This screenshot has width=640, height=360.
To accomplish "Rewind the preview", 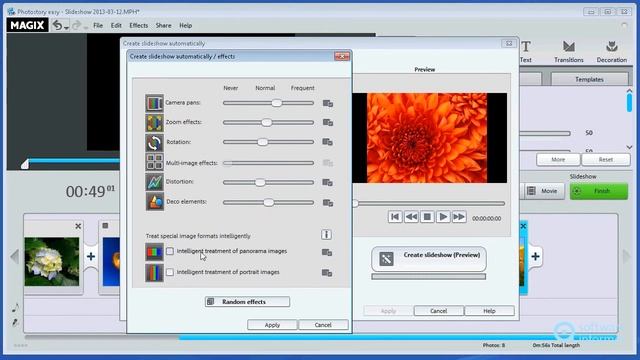I will (411, 217).
